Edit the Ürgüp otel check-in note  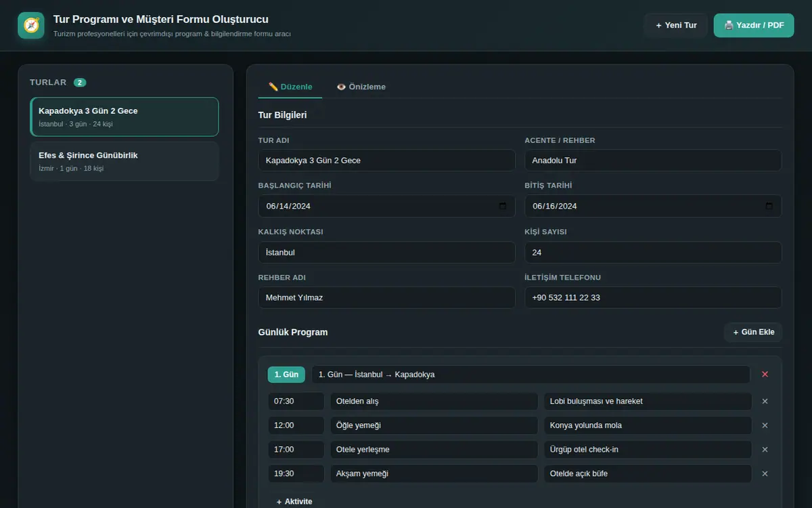648,449
